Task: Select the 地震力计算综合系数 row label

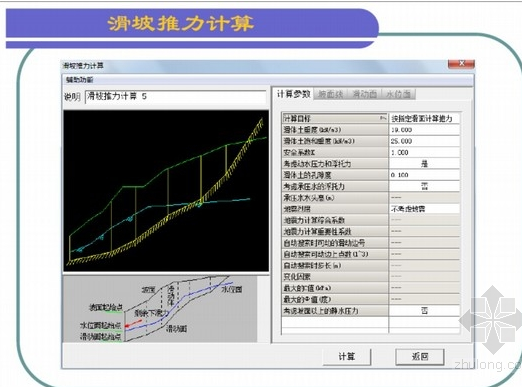Action: [x=335, y=220]
